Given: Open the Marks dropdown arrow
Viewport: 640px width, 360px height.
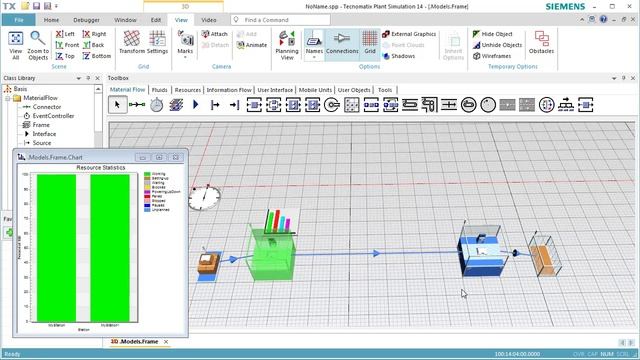Looking at the screenshot, I should 185,57.
